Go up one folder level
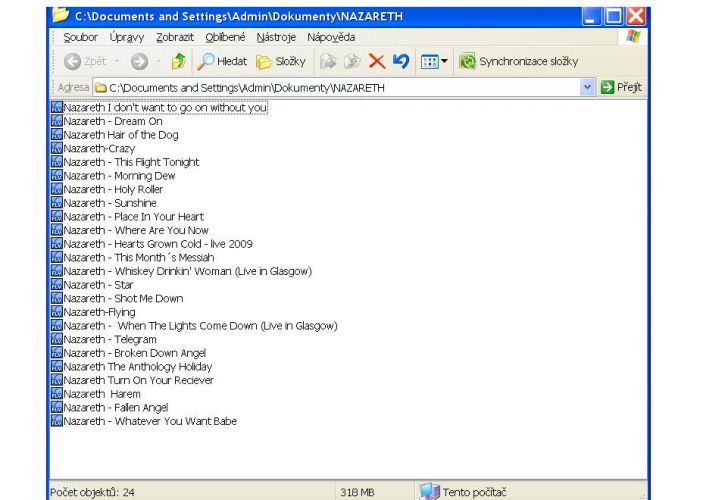This screenshot has width=725, height=500. (178, 62)
